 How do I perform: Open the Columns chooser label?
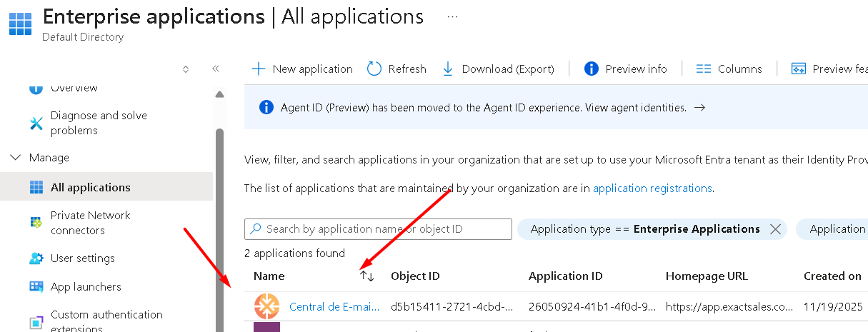pos(740,69)
